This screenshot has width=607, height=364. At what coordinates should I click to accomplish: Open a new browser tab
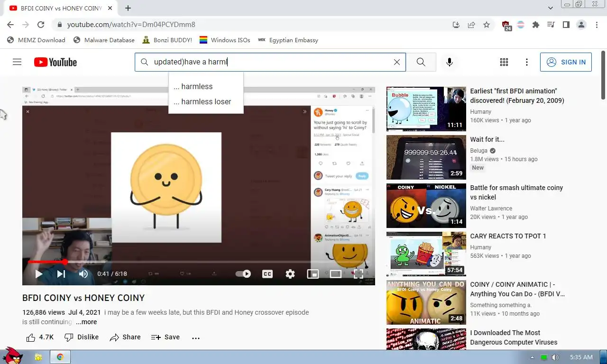(128, 8)
